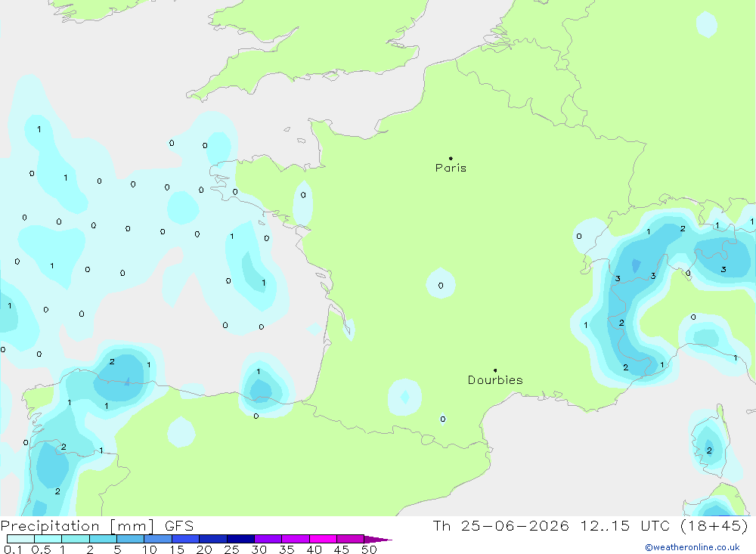
Task: Click the legend value '0.5'
Action: coord(41,549)
